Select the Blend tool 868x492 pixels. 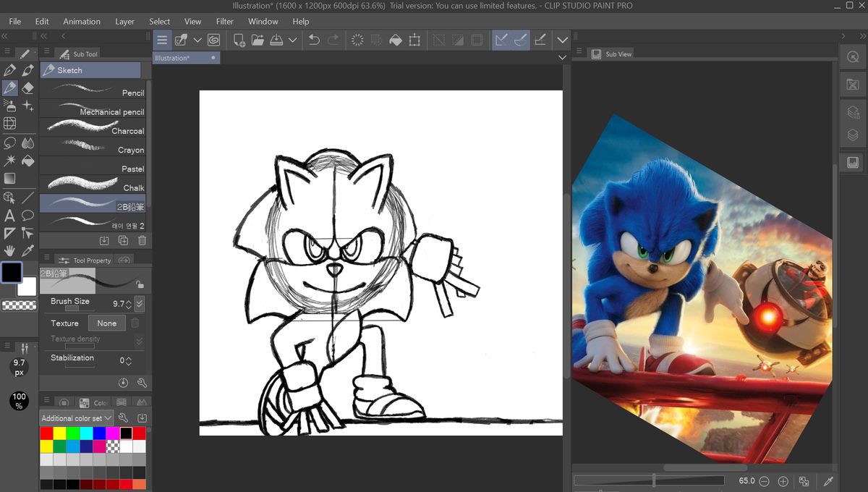(x=28, y=143)
